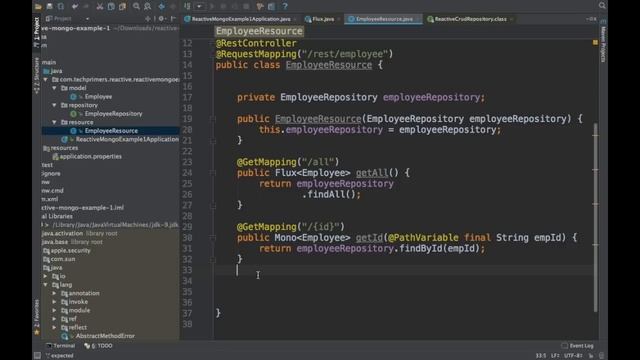Toggle tool window buttons icon in status bar
640x360 pixels.
pyautogui.click(x=37, y=356)
